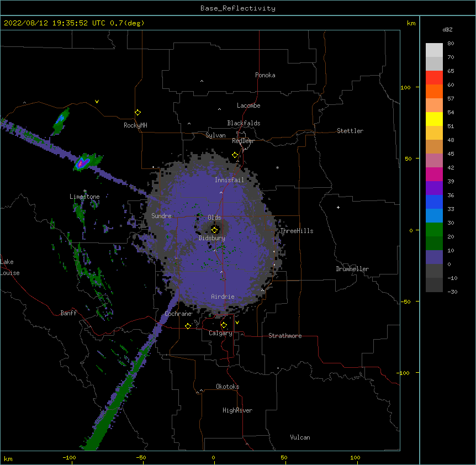This screenshot has height=465, width=476.
Task: Select the Calgary label
Action: (220, 333)
